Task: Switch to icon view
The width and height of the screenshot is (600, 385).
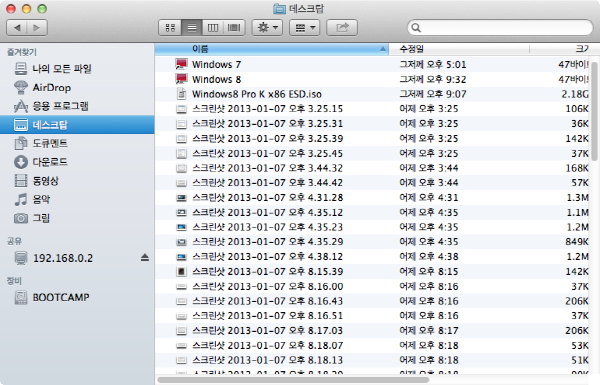Action: (170, 28)
